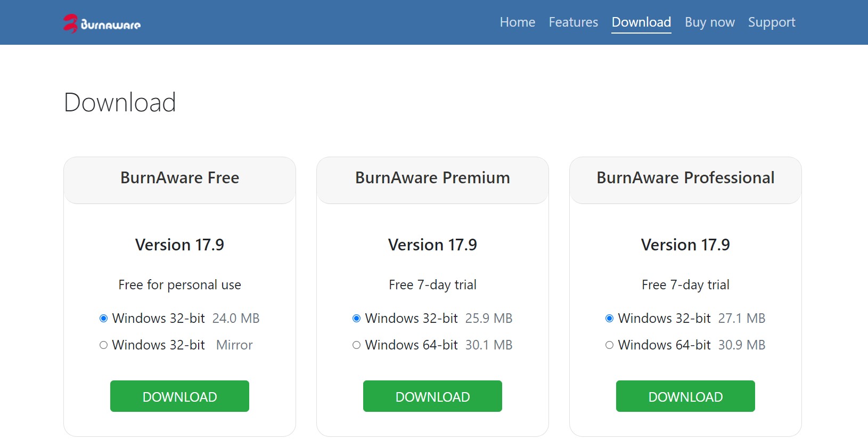Click 'Free for personal use' text
This screenshot has height=439, width=868.
(x=179, y=285)
